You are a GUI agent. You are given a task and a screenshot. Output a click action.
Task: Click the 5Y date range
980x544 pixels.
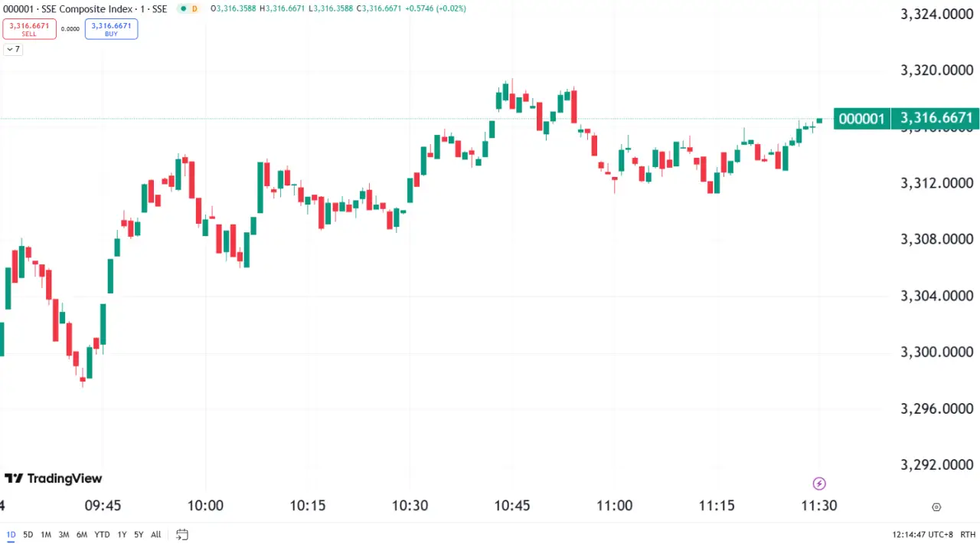point(139,534)
